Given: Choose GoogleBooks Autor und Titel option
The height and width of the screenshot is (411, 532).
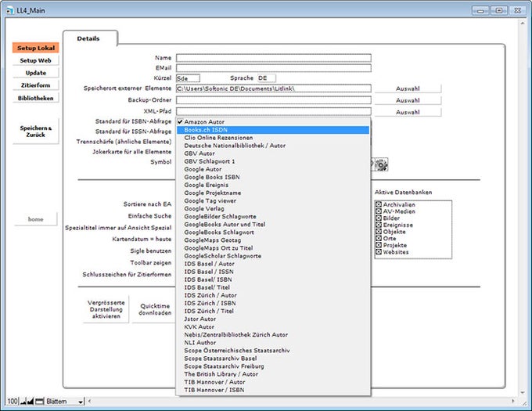Looking at the screenshot, I should click(x=273, y=225).
